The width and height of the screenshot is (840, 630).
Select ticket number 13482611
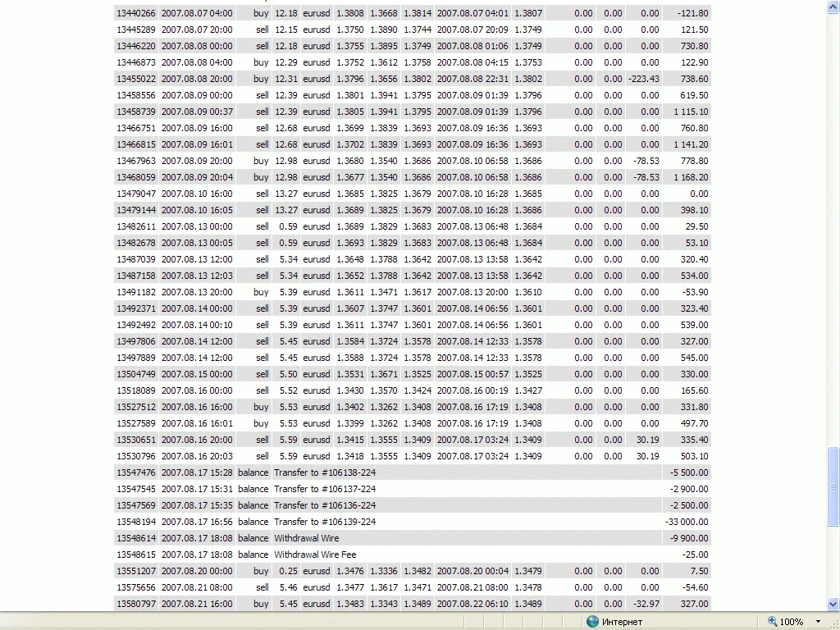pos(136,226)
